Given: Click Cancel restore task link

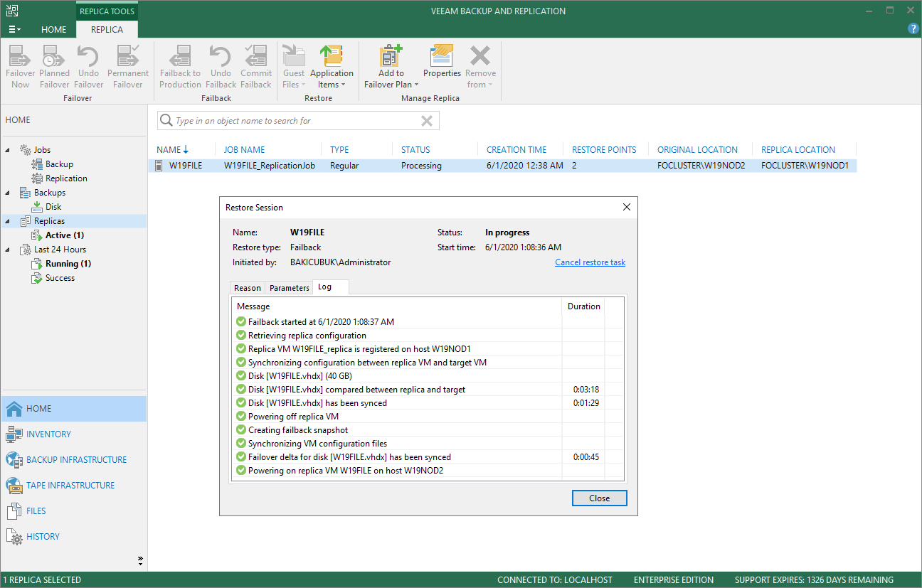Looking at the screenshot, I should pos(590,262).
